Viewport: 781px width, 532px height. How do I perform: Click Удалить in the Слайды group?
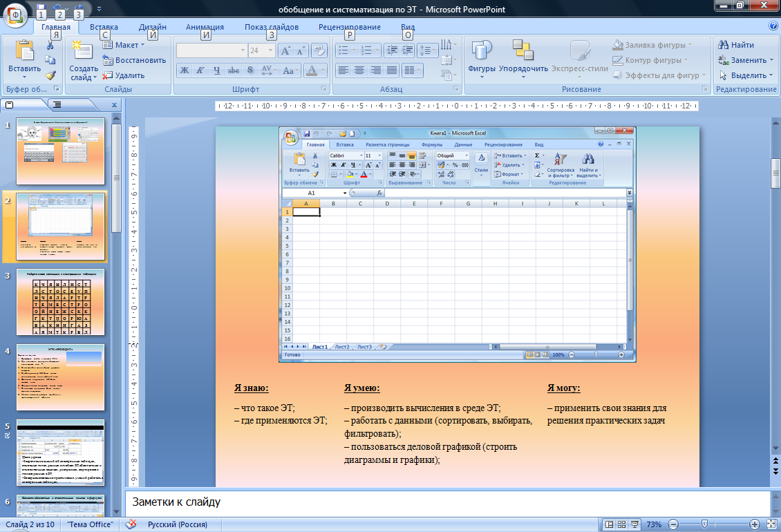(x=124, y=75)
